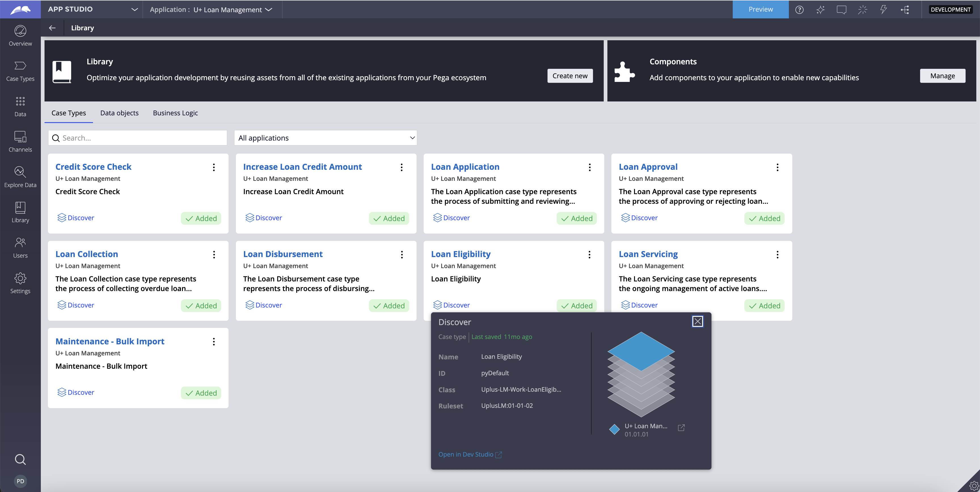Click the lightning bolt toolbar icon
The image size is (980, 492).
[x=883, y=10]
